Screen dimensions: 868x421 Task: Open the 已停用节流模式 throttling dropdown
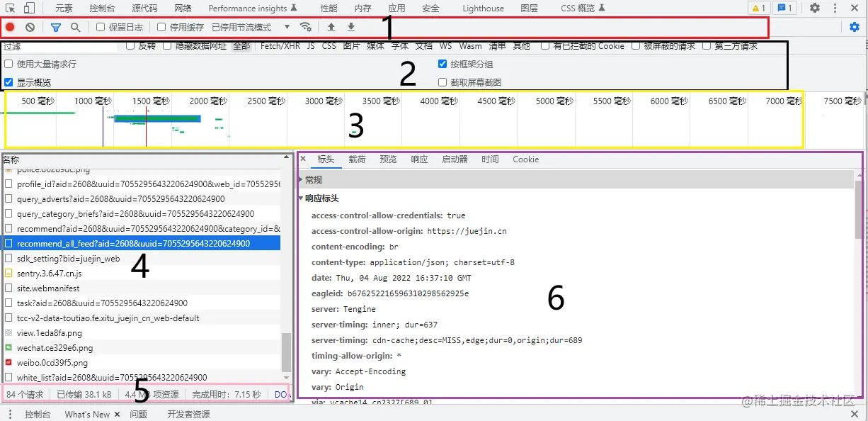[x=251, y=27]
